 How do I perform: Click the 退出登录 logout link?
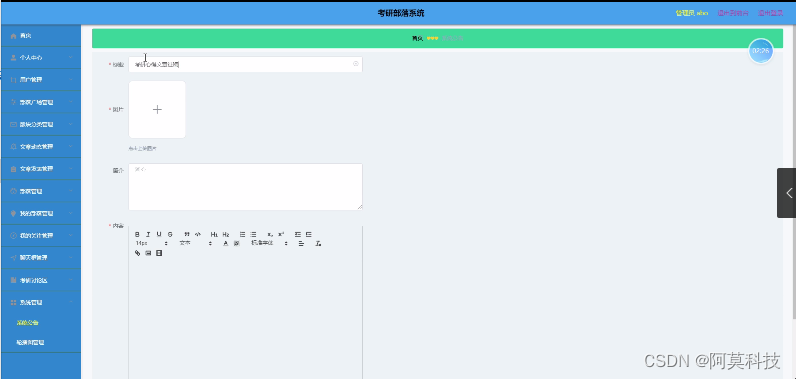(770, 13)
